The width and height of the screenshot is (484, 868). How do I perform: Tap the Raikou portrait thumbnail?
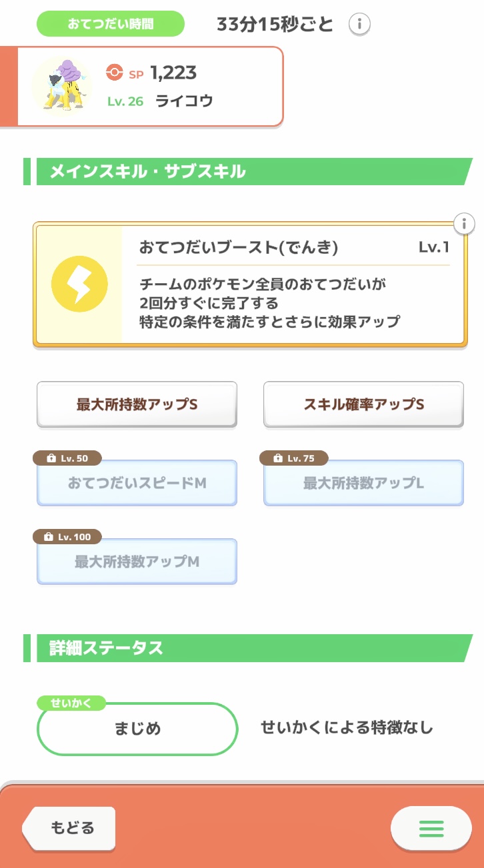point(62,86)
